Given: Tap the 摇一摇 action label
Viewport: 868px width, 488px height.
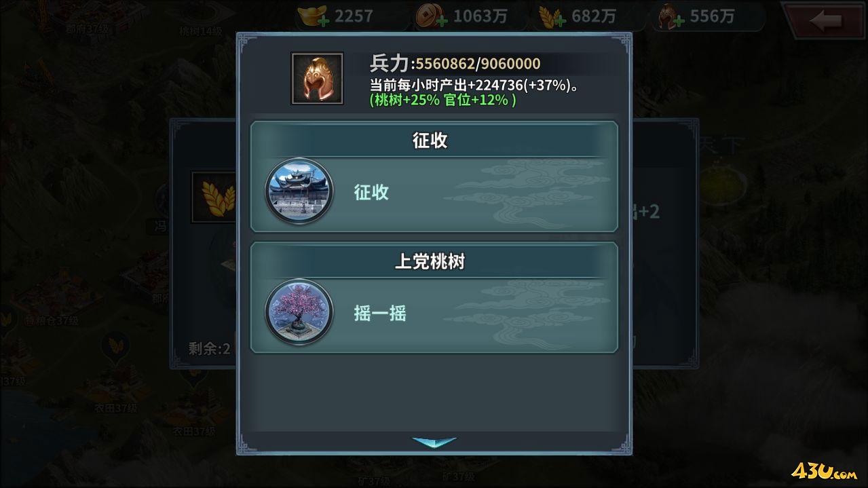Looking at the screenshot, I should coord(380,313).
